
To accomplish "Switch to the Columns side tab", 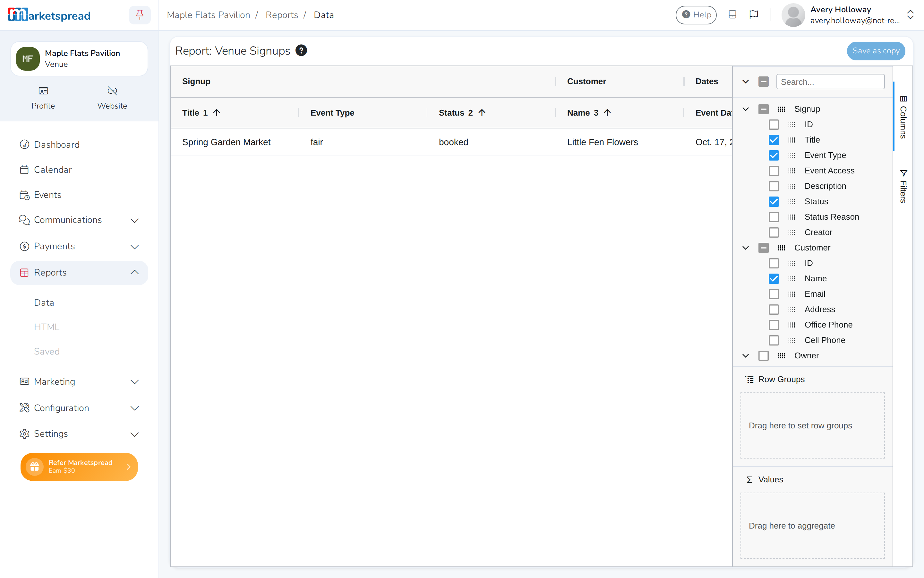I will tap(903, 117).
